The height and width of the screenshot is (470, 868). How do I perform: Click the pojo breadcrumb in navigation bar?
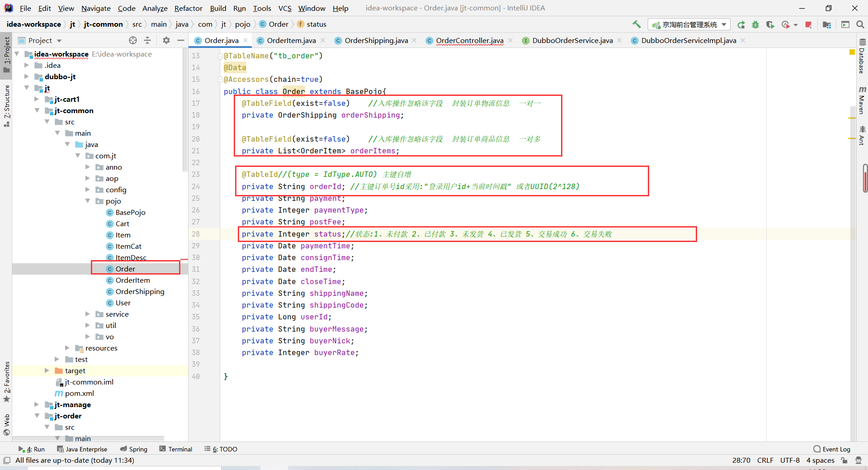pos(242,24)
